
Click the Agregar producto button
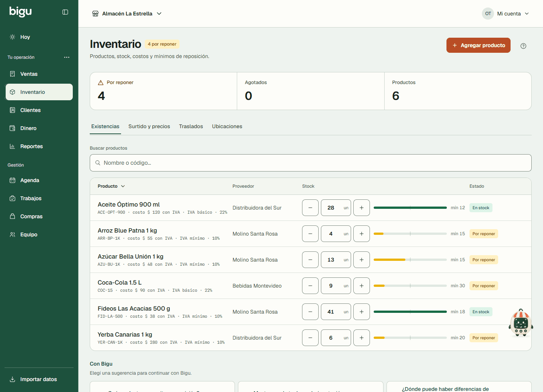click(x=479, y=45)
